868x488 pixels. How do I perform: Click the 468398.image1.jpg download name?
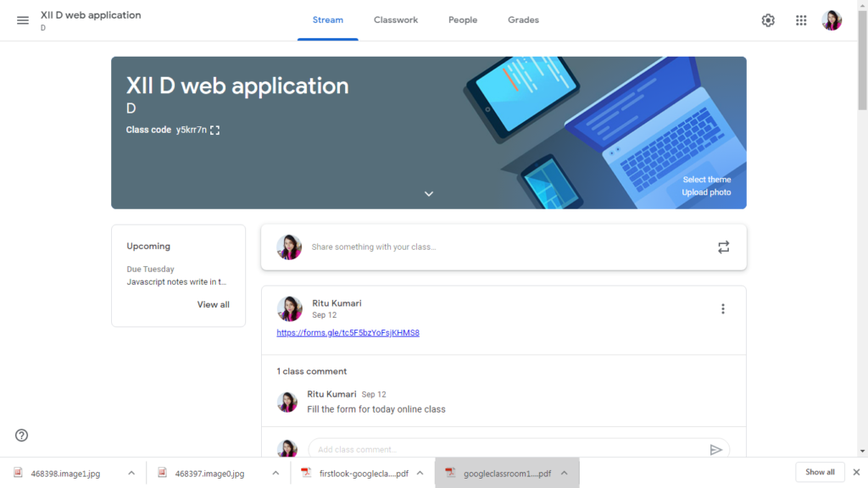pos(65,474)
